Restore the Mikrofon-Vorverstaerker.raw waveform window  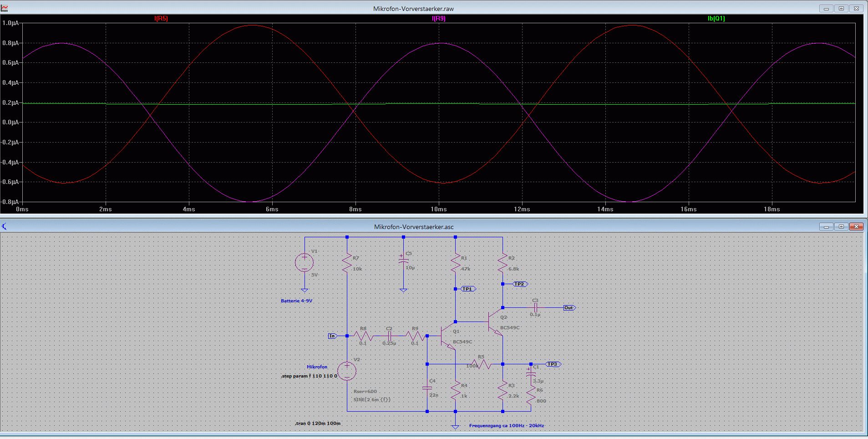(x=841, y=8)
